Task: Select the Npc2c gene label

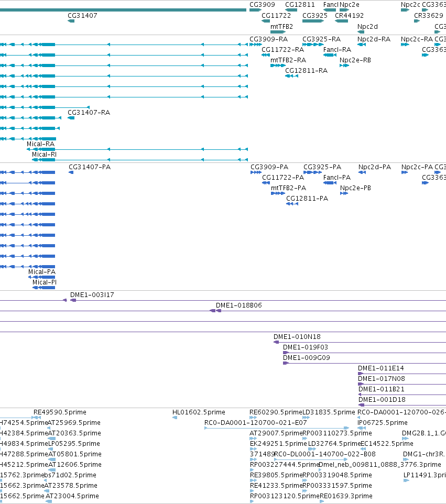Action: tap(410, 5)
